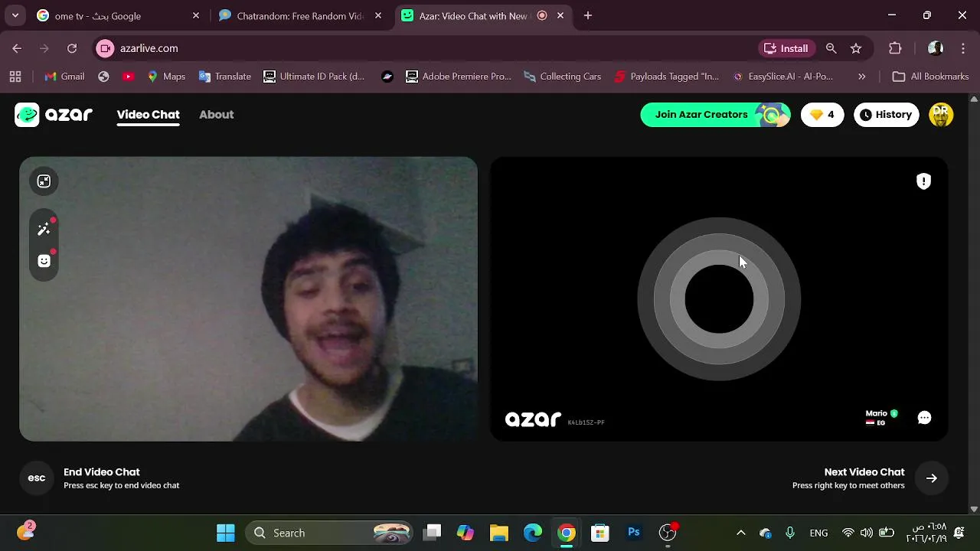The height and width of the screenshot is (551, 980).
Task: Open the Payloads Tagged bookmark
Action: [x=667, y=77]
